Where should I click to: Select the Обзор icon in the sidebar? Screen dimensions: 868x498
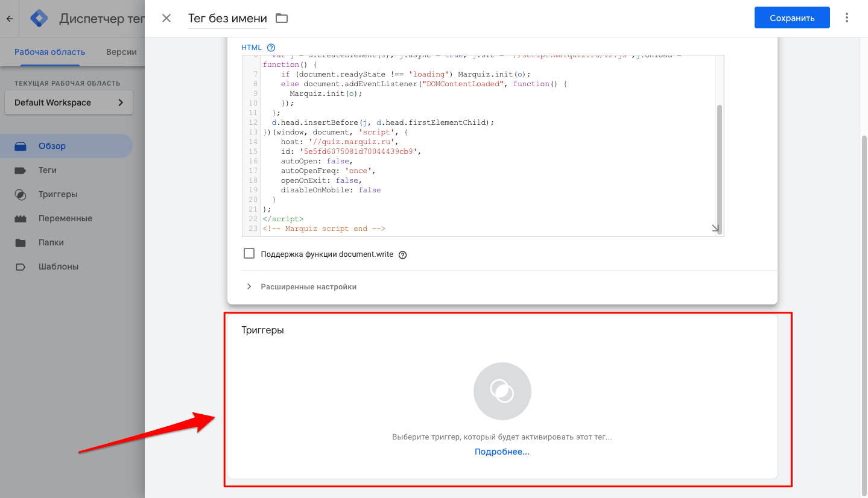21,146
